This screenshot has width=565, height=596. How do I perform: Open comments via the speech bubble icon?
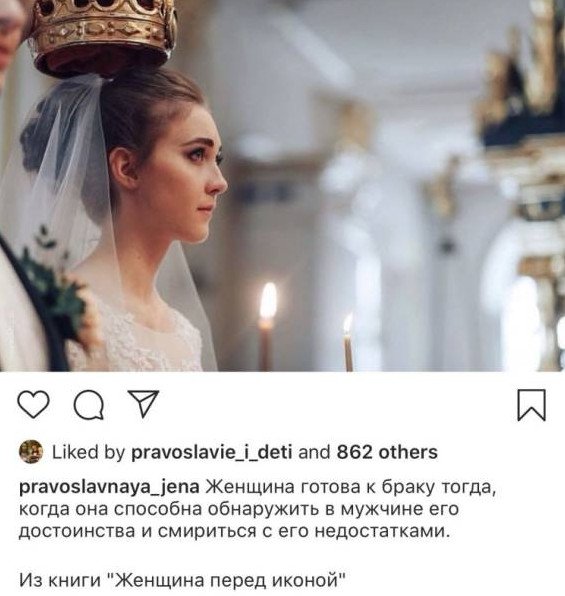click(89, 405)
